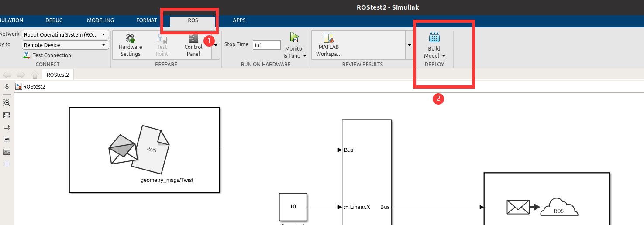Expand Monitor & Tune dropdown arrow

coord(304,56)
